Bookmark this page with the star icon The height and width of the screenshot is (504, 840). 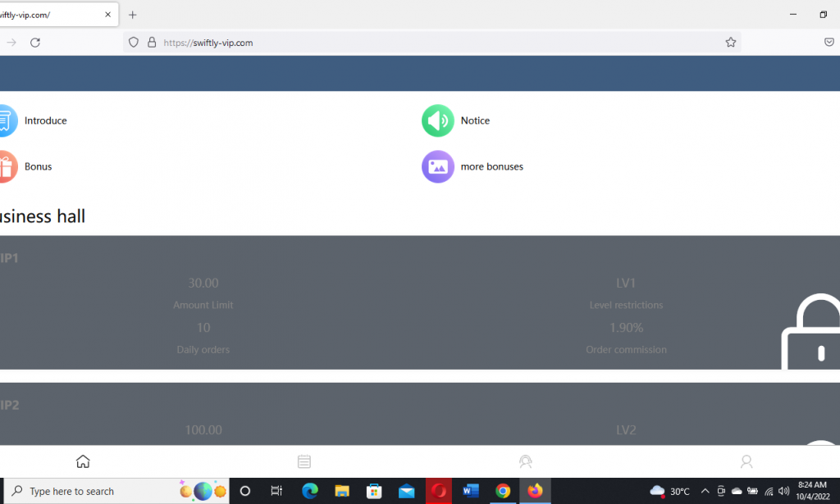click(x=731, y=43)
